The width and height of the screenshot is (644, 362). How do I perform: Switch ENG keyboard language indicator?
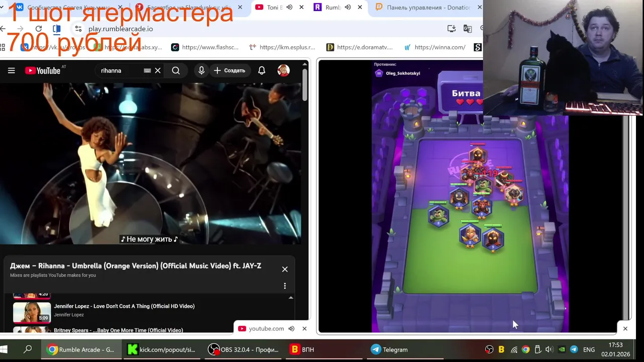pyautogui.click(x=589, y=349)
